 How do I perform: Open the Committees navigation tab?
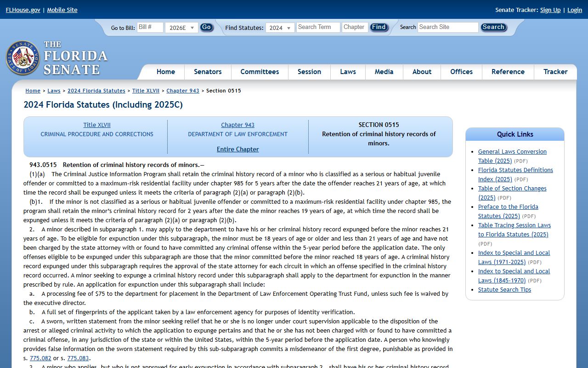click(x=260, y=72)
